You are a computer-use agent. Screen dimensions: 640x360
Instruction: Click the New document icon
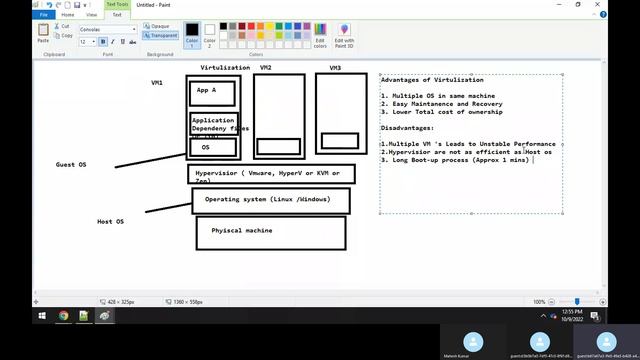click(67, 5)
